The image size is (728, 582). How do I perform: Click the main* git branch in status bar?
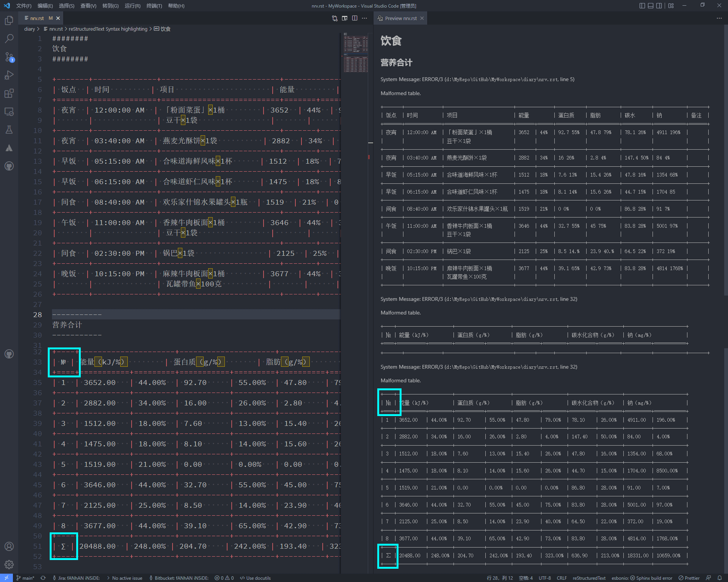(25, 578)
